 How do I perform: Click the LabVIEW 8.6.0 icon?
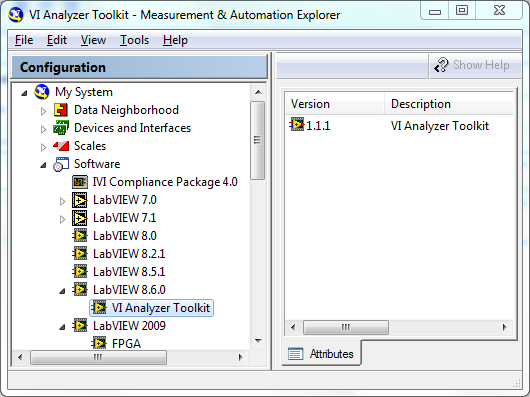(x=80, y=290)
